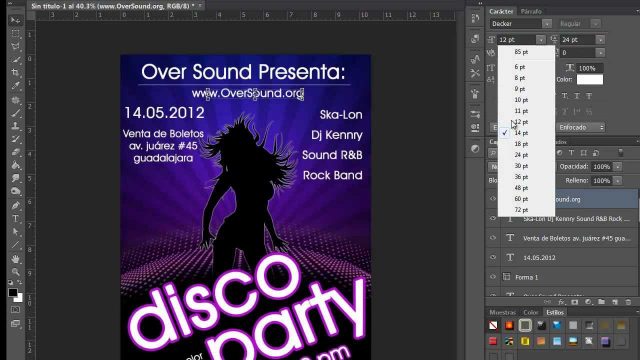This screenshot has height=360, width=640.
Task: Click the black foreground color swatch
Action: pyautogui.click(x=13, y=293)
